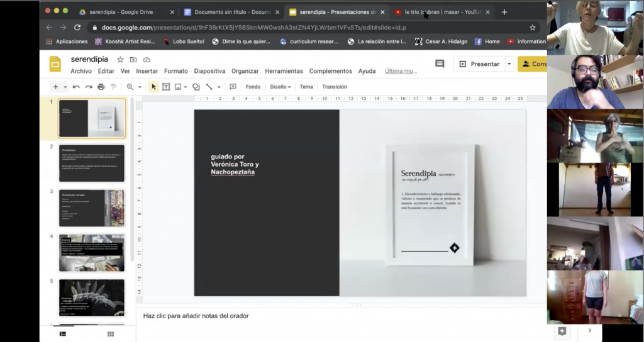Switch to Documento sin título tab
The height and width of the screenshot is (342, 644).
(x=232, y=12)
